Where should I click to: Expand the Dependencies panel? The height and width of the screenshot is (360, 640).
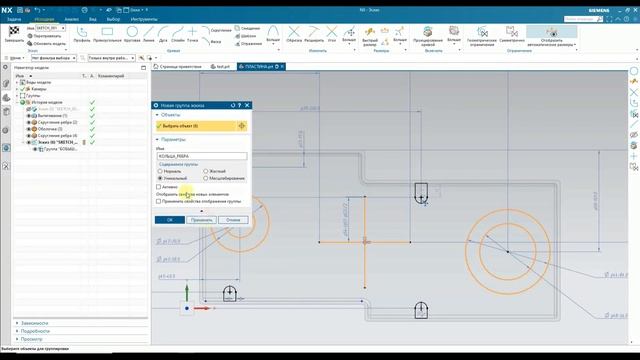click(x=17, y=323)
